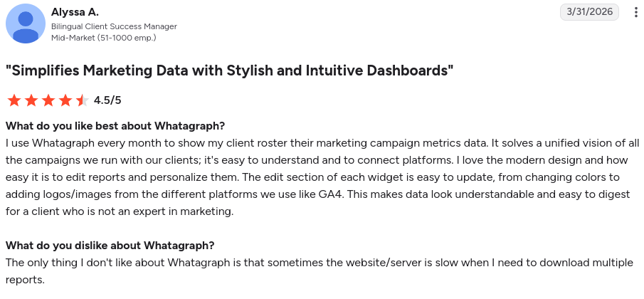Click "What do you dislike about Whatagraph?" heading
This screenshot has width=644, height=299.
click(110, 246)
